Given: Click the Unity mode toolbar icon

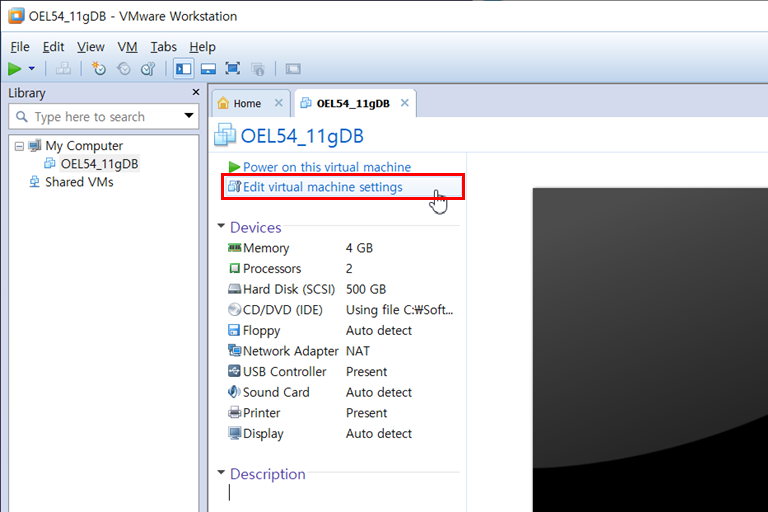Looking at the screenshot, I should point(258,69).
